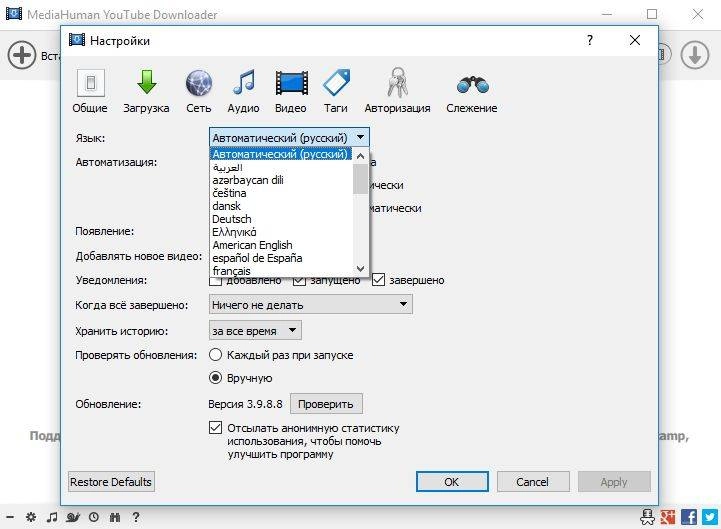Image resolution: width=721 pixels, height=529 pixels.
Task: Toggle the завершено notification checkbox
Action: 378,280
